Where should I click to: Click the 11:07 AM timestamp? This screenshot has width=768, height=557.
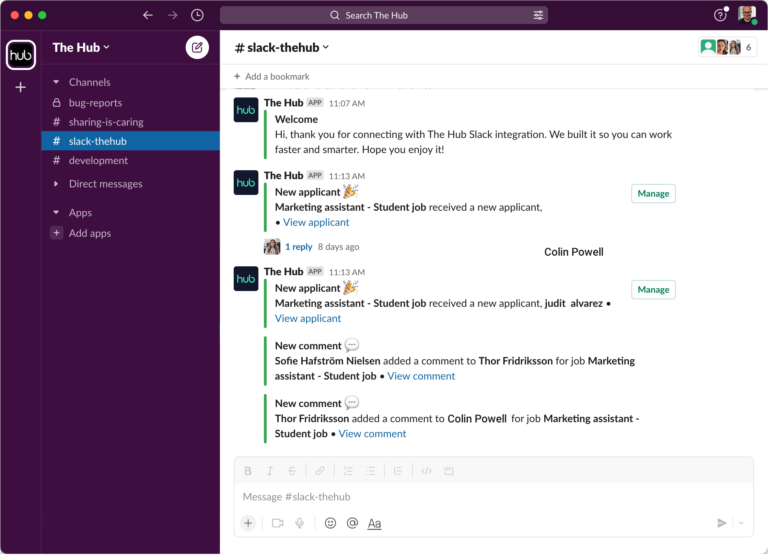347,103
